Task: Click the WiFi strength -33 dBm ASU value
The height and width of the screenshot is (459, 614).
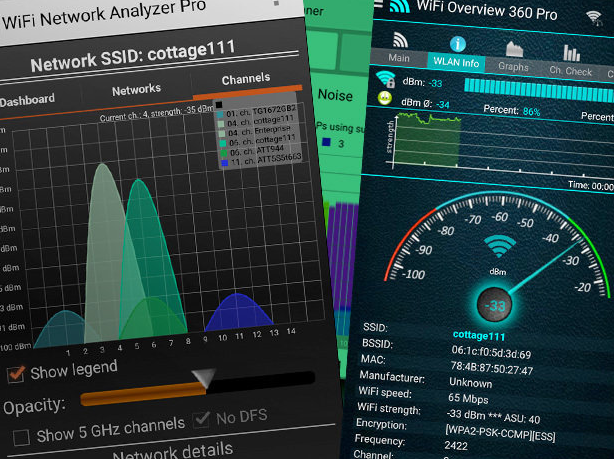Action: [493, 416]
